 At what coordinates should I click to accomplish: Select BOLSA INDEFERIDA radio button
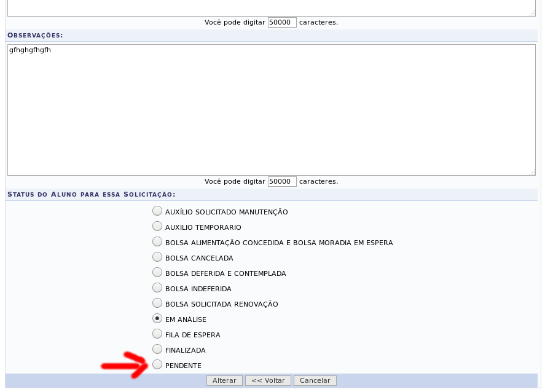coord(157,287)
